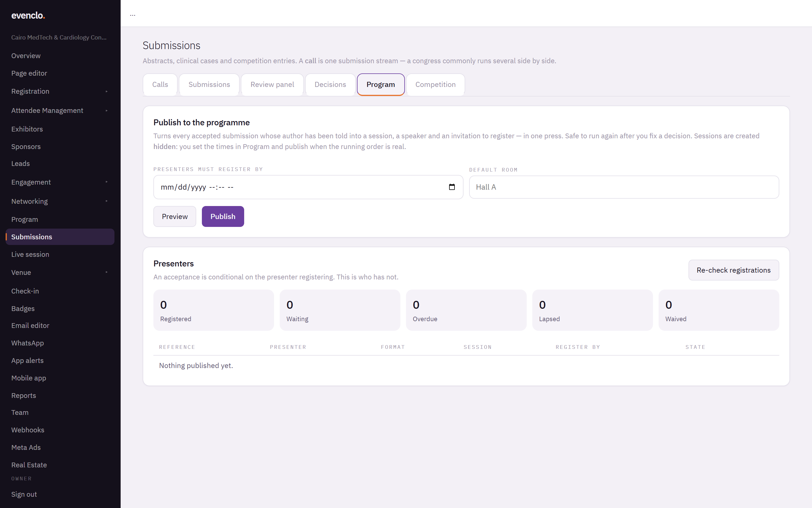Open the calendar picker icon
Screen dimensions: 812x508
click(x=452, y=187)
